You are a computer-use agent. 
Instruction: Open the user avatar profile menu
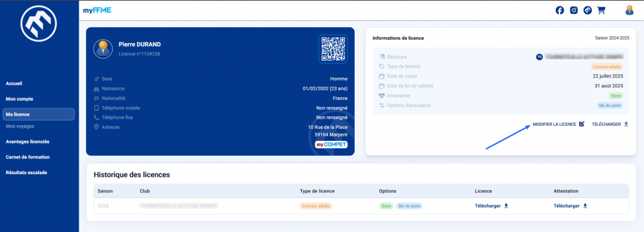(x=629, y=10)
